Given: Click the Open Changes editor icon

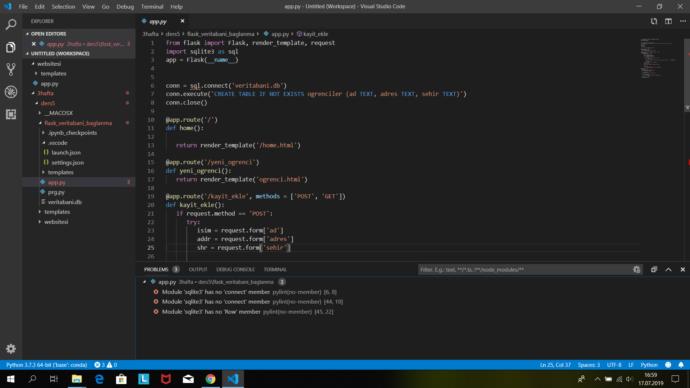Looking at the screenshot, I should click(x=654, y=21).
